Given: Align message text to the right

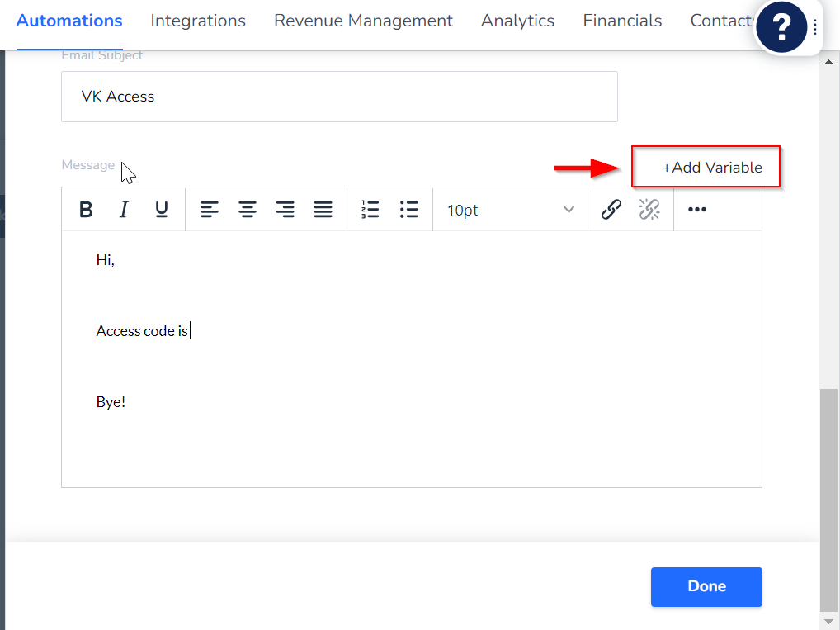Looking at the screenshot, I should (x=286, y=210).
